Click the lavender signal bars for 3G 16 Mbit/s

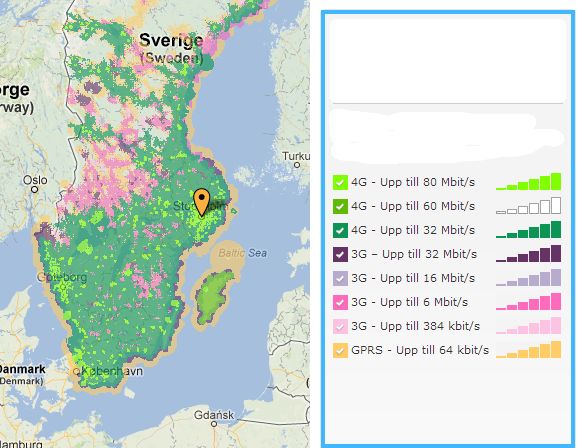(528, 277)
